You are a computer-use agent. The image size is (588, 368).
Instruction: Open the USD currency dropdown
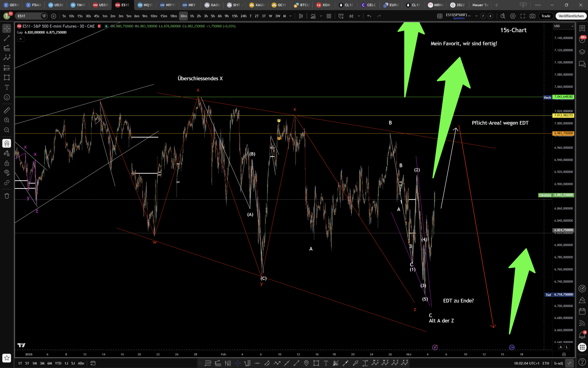(564, 26)
